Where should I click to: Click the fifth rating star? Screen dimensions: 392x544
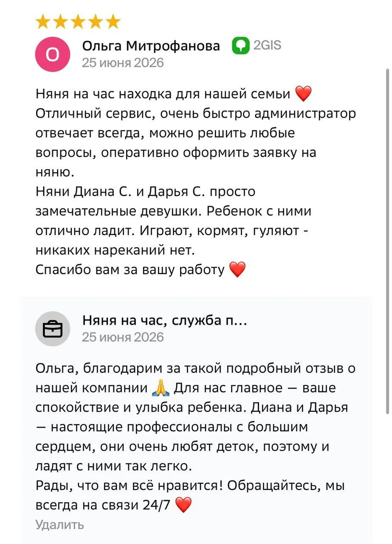[x=113, y=21]
